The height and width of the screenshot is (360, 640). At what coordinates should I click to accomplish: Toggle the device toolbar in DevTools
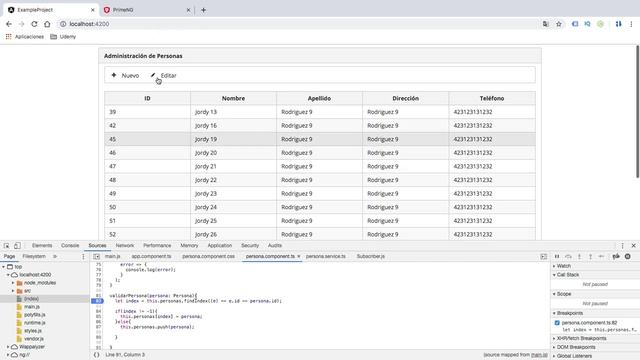(17, 246)
